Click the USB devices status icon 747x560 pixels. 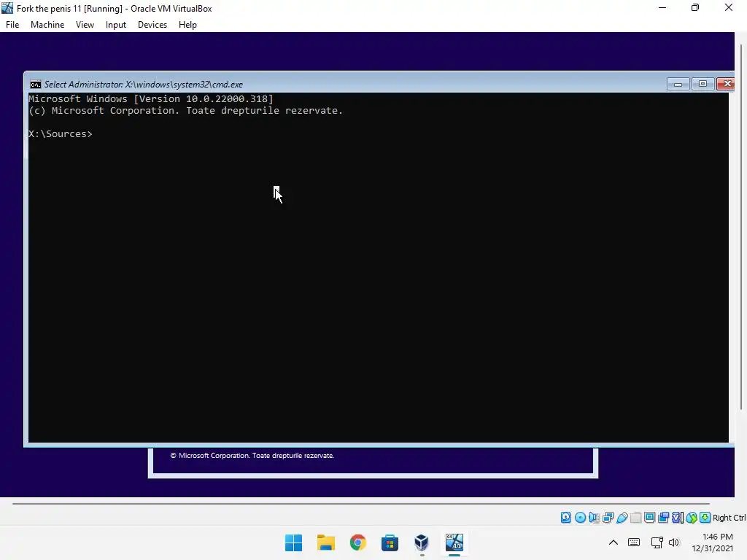pos(622,518)
